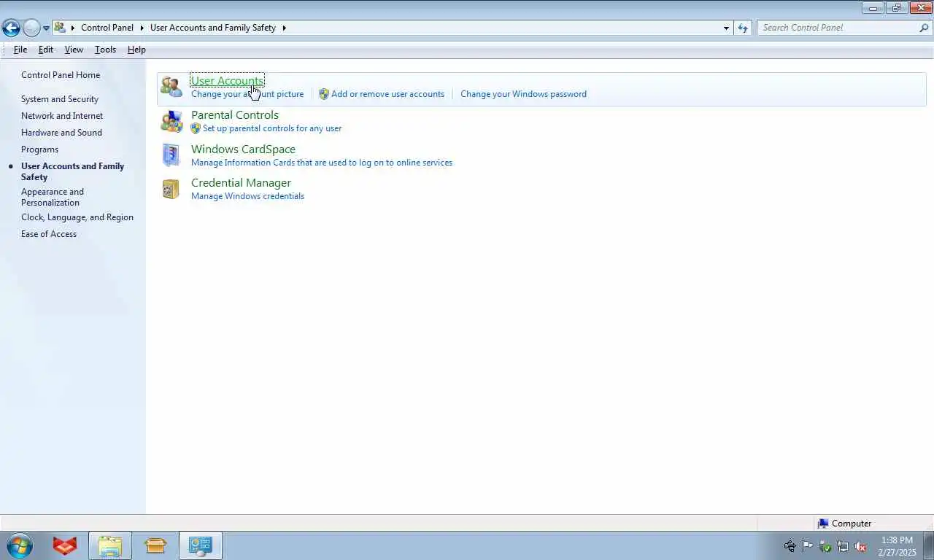Open the Action Center flag tray icon

pyautogui.click(x=808, y=546)
